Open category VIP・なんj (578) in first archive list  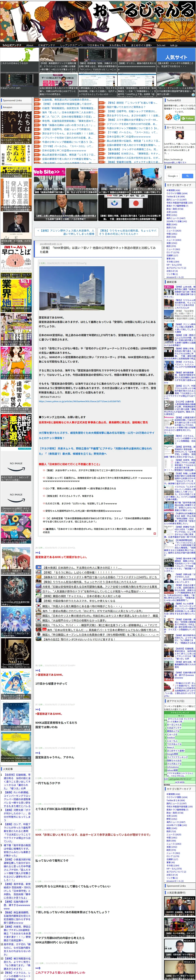coord(174,264)
